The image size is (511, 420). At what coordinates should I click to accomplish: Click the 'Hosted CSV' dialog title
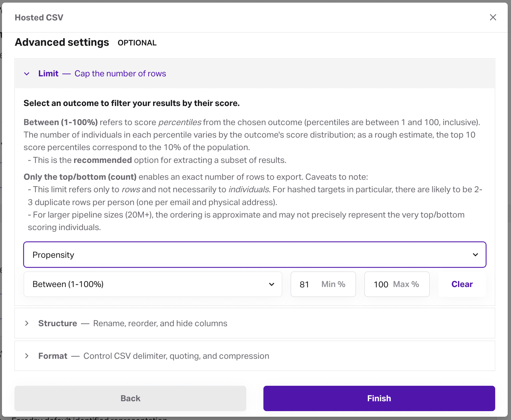tap(39, 17)
